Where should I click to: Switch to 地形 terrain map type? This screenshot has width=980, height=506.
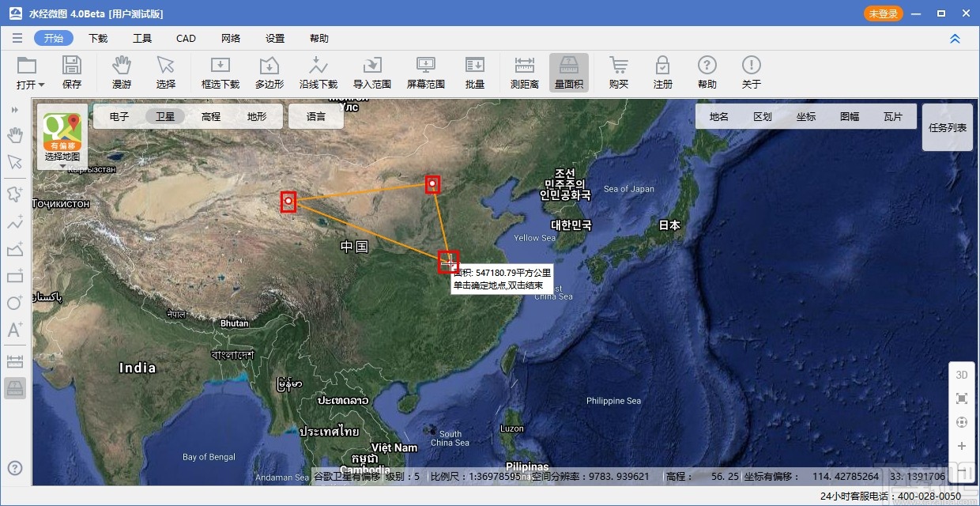[x=257, y=116]
